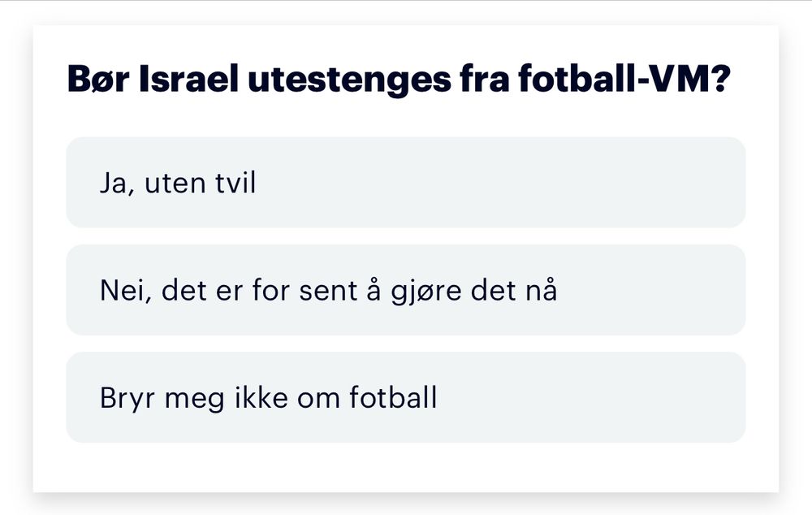Click the word 'fotball' in the third option
This screenshot has height=515, width=812.
(393, 397)
